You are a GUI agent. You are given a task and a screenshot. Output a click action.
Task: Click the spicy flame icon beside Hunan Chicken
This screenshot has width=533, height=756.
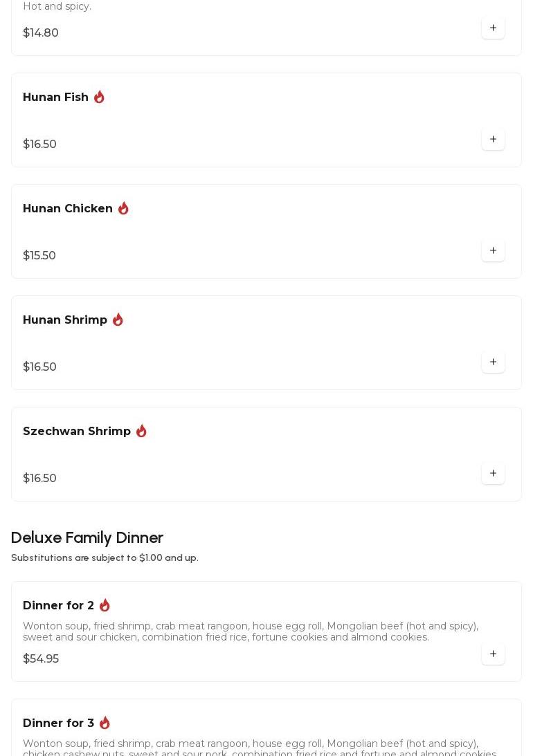tap(123, 209)
